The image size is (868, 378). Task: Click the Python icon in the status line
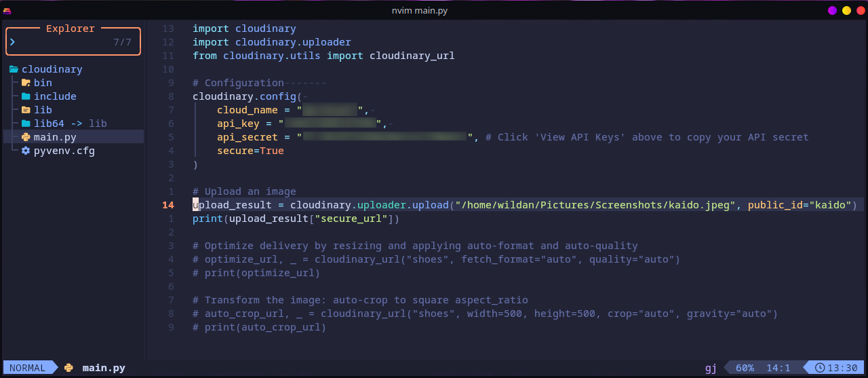(x=68, y=368)
